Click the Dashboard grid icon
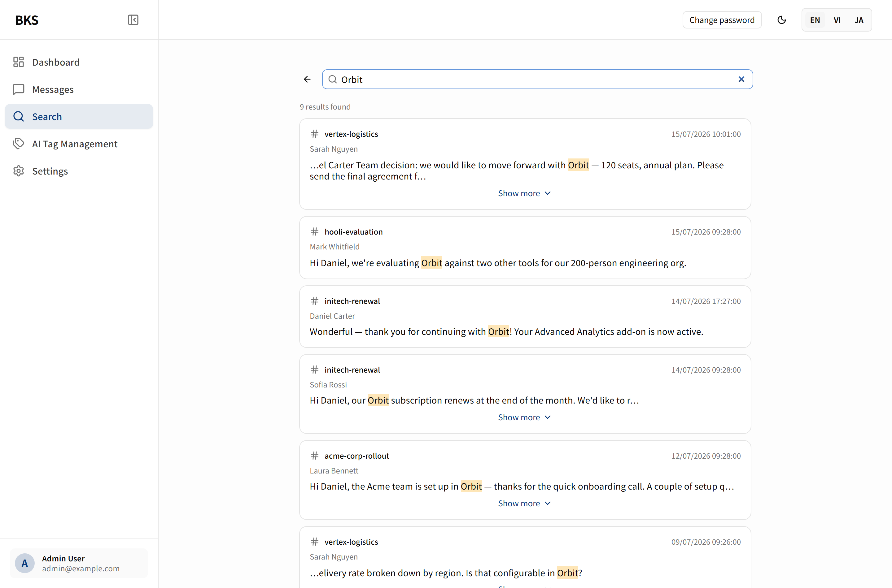The image size is (892, 588). (x=18, y=62)
